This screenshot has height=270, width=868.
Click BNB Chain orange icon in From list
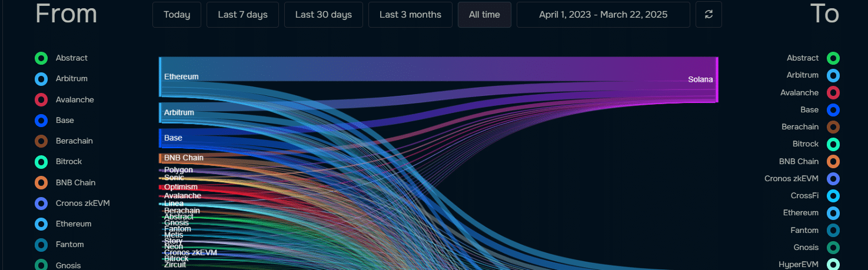(41, 183)
